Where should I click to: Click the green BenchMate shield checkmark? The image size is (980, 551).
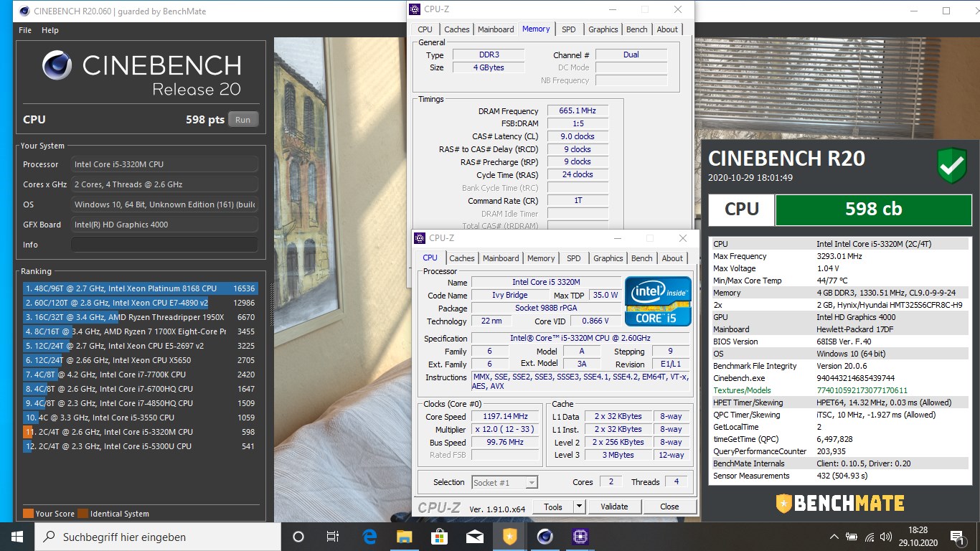[x=952, y=165]
